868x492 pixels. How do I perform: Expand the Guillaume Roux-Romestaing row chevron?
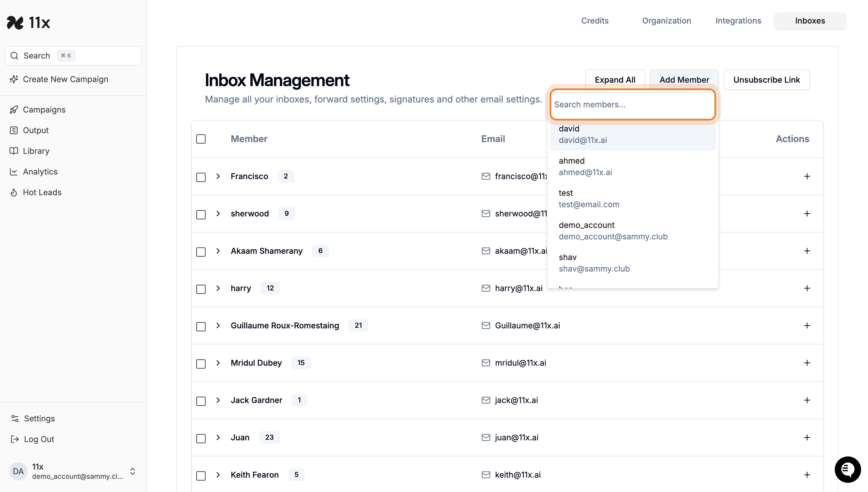218,326
